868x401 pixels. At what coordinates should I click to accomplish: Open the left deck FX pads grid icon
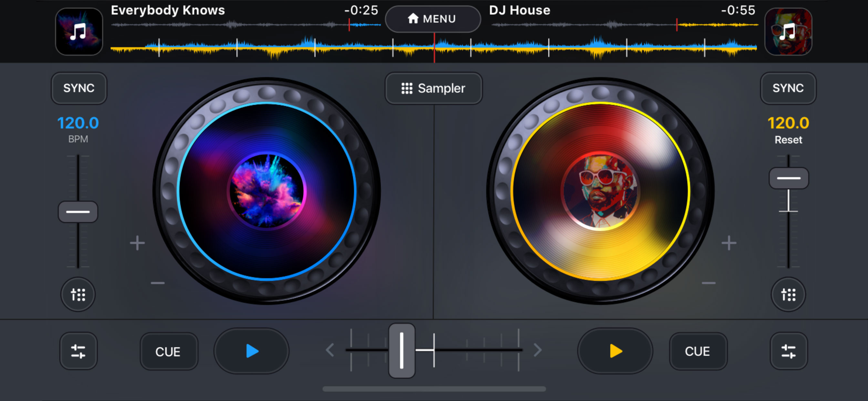[x=78, y=294]
